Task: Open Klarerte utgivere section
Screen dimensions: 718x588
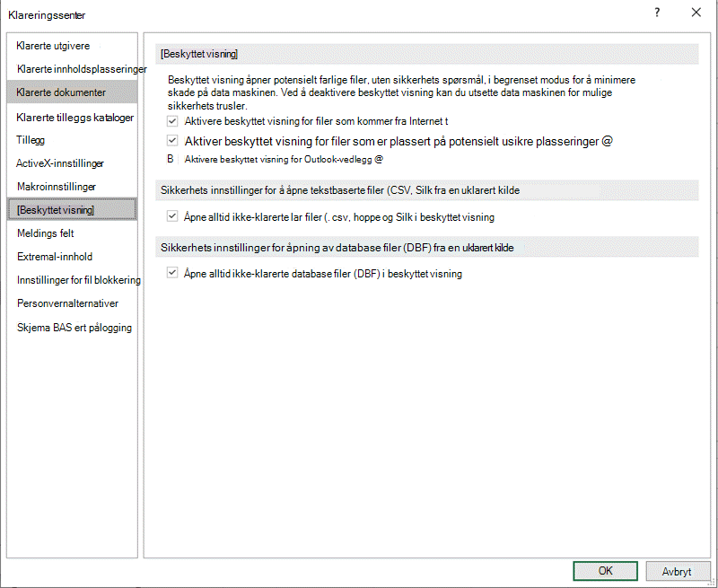Action: [x=72, y=46]
